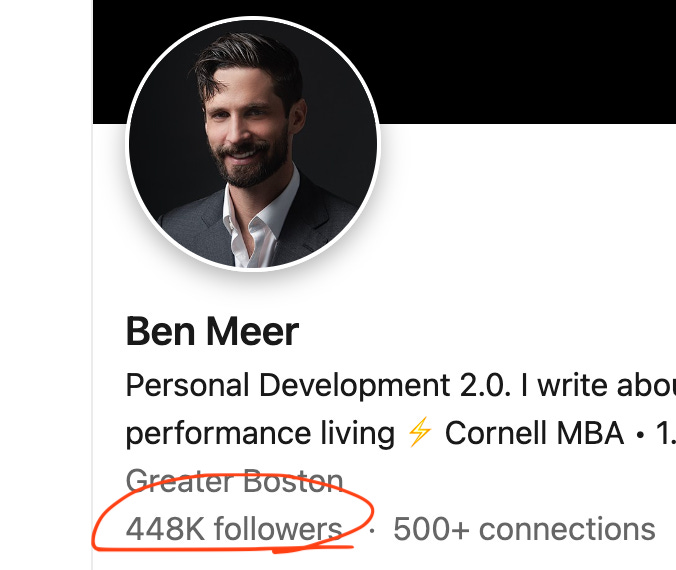The width and height of the screenshot is (676, 570).
Task: Click the word Meer in name
Action: 253,331
